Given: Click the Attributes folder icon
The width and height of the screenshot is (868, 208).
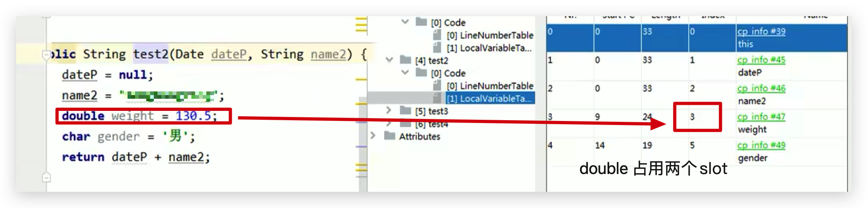Looking at the screenshot, I should [390, 136].
